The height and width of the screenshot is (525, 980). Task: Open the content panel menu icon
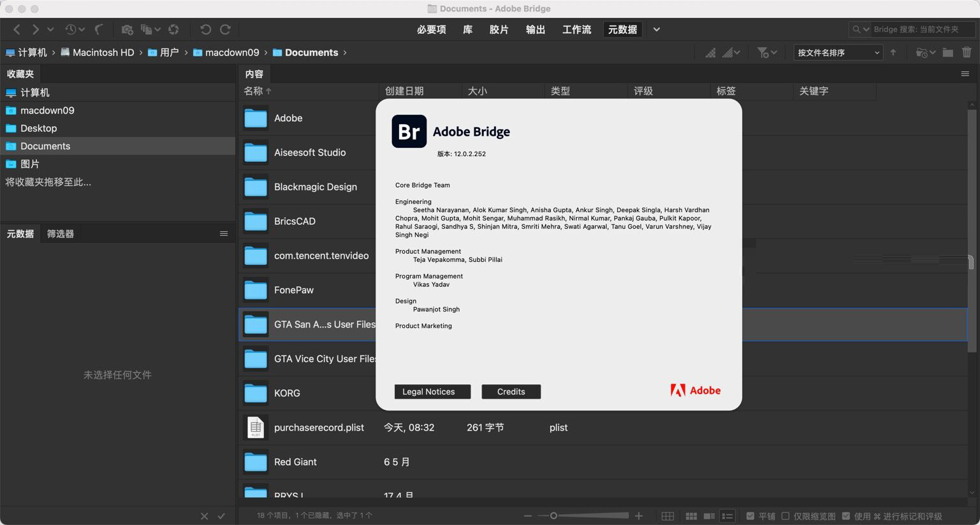point(965,74)
